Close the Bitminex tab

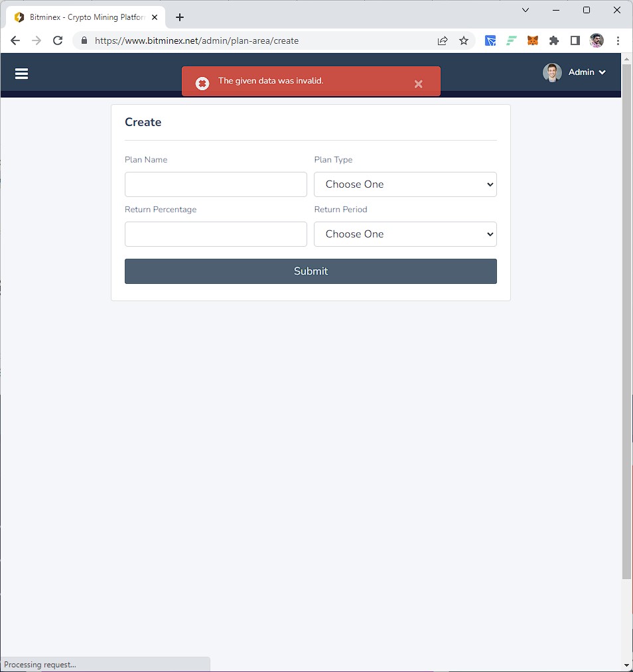155,17
